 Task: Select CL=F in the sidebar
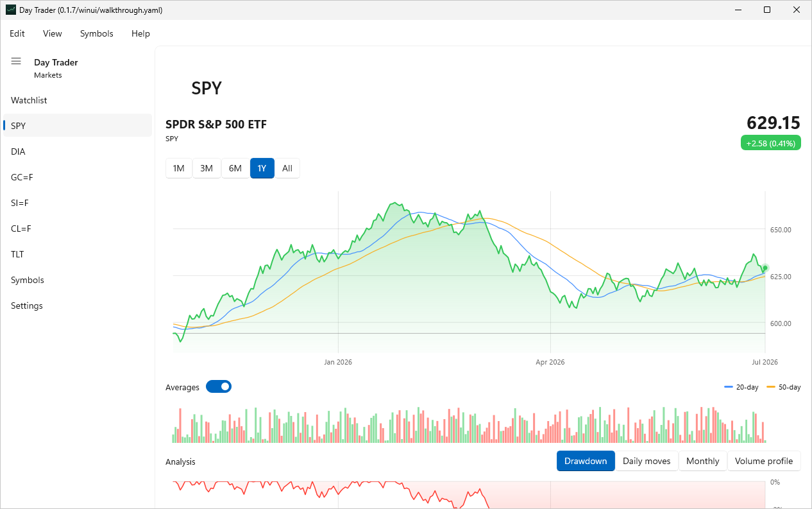coord(78,229)
